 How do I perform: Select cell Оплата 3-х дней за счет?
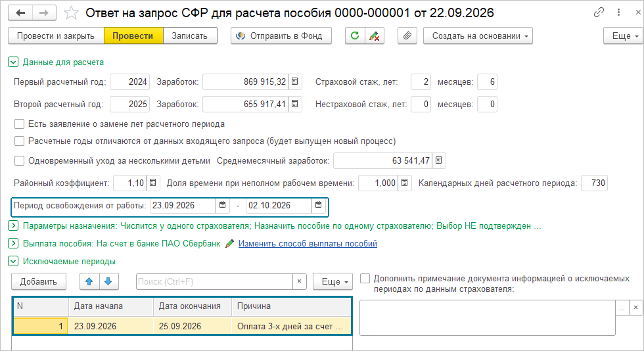(x=291, y=326)
